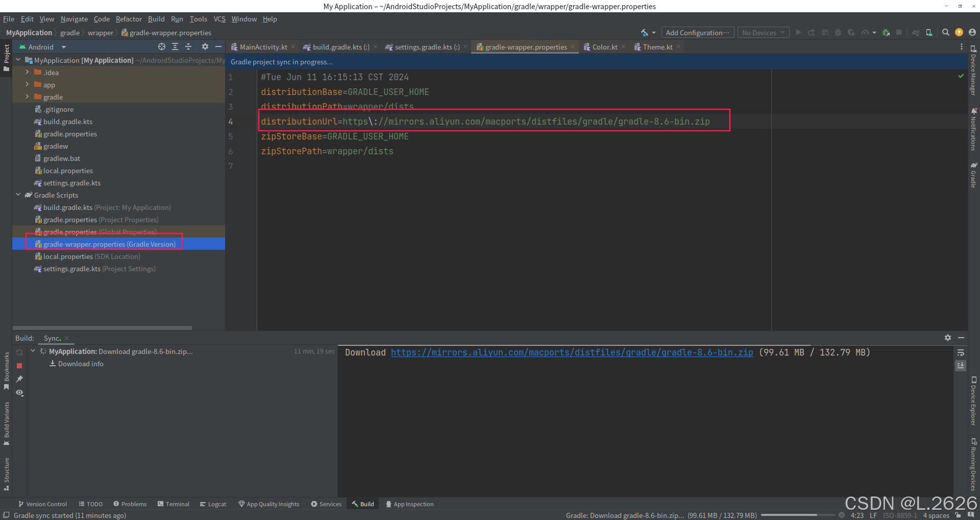The height and width of the screenshot is (520, 980).
Task: Click the Add Configuration button
Action: [697, 32]
